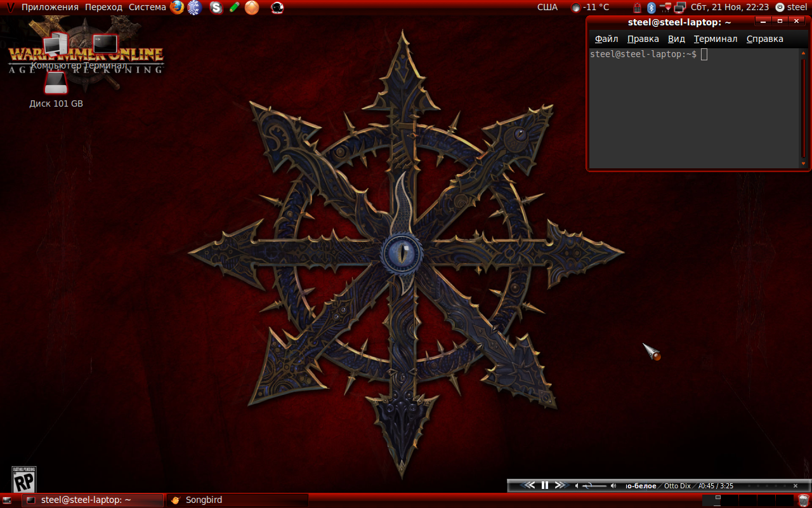The height and width of the screenshot is (508, 812).
Task: Open the Trash in bottom panel
Action: (804, 500)
